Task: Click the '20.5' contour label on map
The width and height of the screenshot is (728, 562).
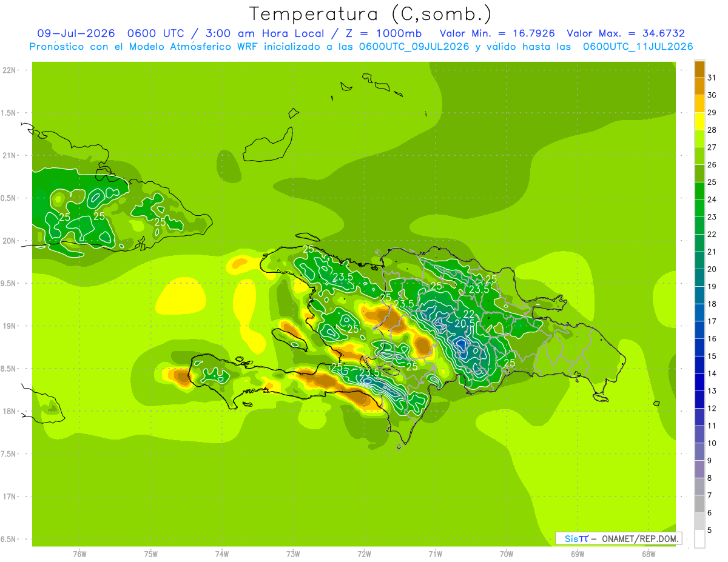Action: point(465,324)
